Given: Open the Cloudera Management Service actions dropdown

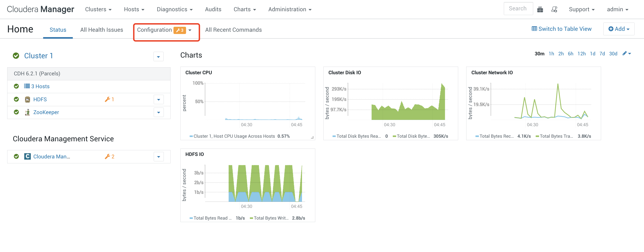Looking at the screenshot, I should [158, 157].
